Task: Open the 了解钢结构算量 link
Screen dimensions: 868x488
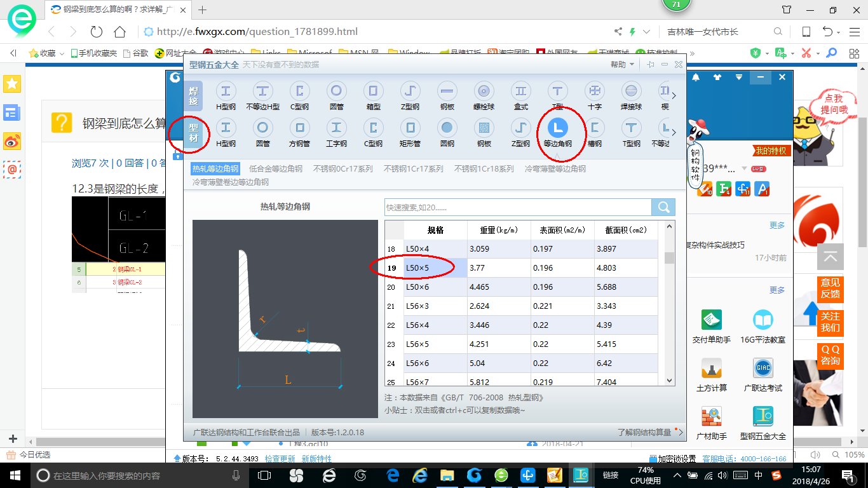Action: click(x=644, y=433)
